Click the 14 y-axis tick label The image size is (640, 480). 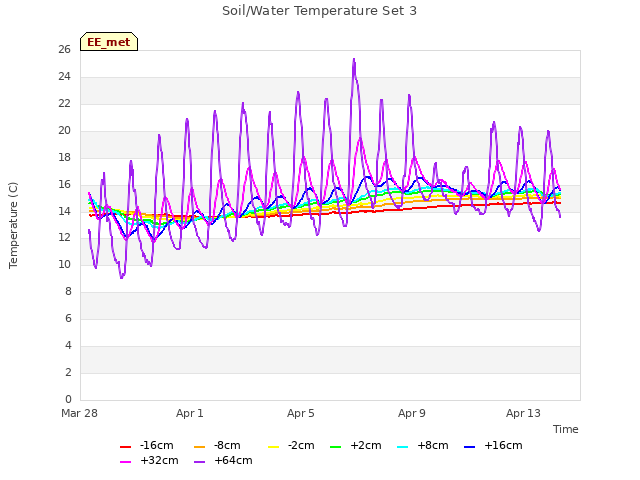coord(65,211)
